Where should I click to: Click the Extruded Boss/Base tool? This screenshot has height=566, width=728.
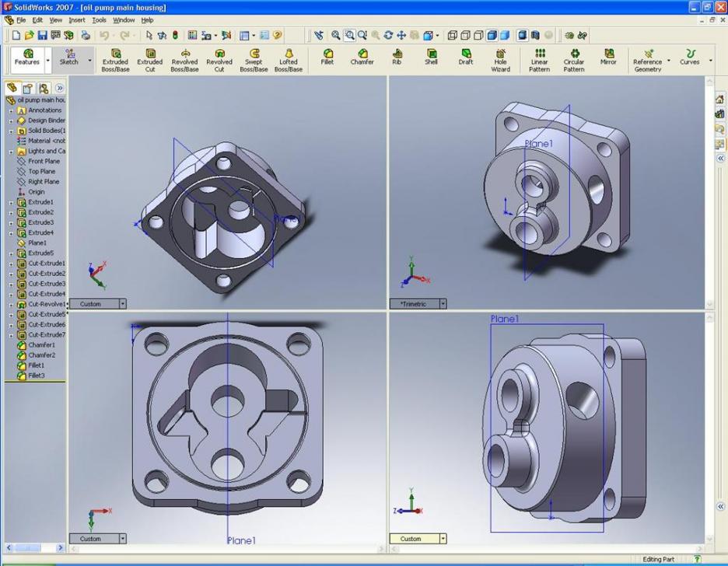tap(115, 61)
